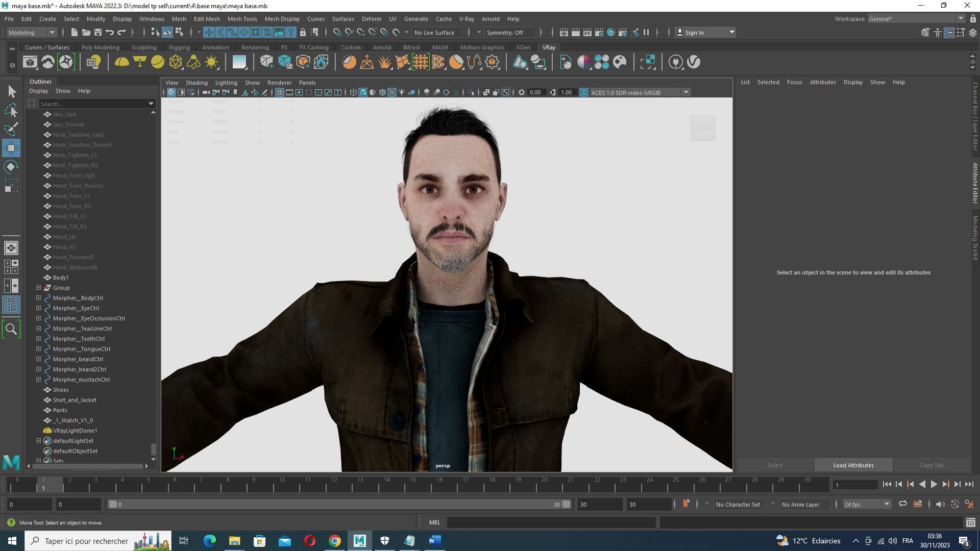Click the open scene folder icon
This screenshot has height=551, width=980.
point(86,33)
